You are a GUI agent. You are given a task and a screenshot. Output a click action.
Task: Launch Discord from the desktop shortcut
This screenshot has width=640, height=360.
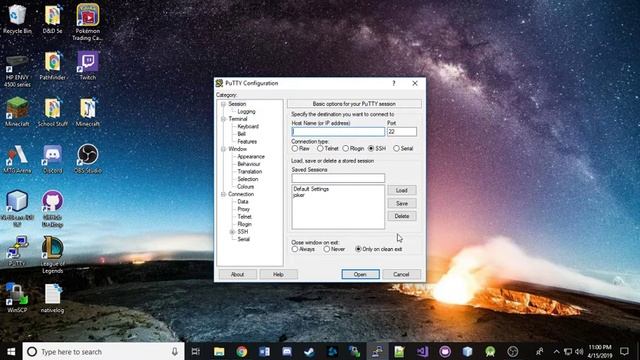point(52,159)
